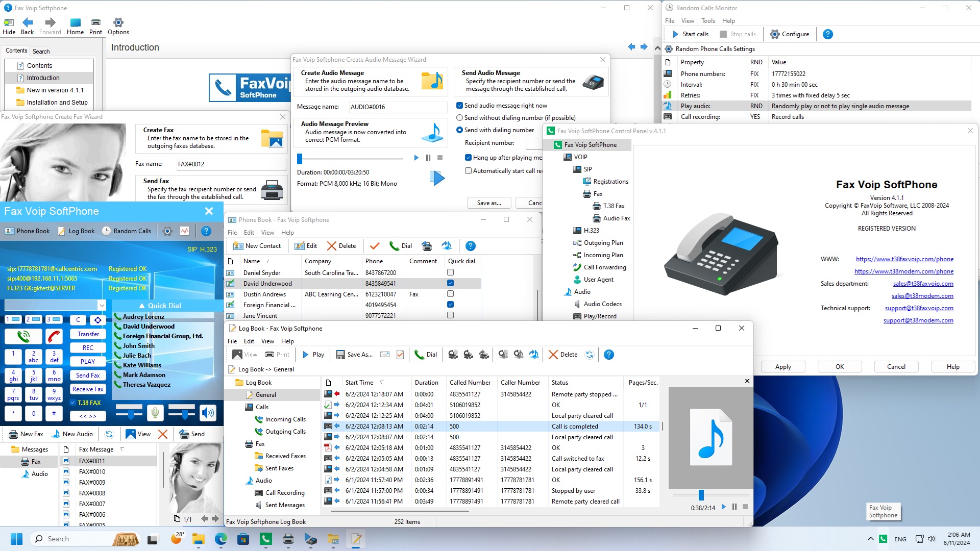Click support@t38modem.com technical support link
Viewport: 980px width, 551px height.
(918, 319)
